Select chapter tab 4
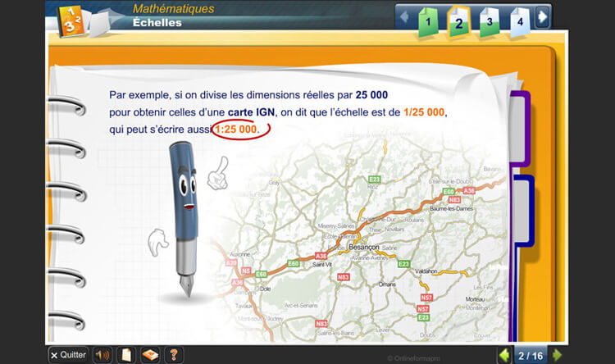Screen dimensions: 615x364 click(x=520, y=22)
